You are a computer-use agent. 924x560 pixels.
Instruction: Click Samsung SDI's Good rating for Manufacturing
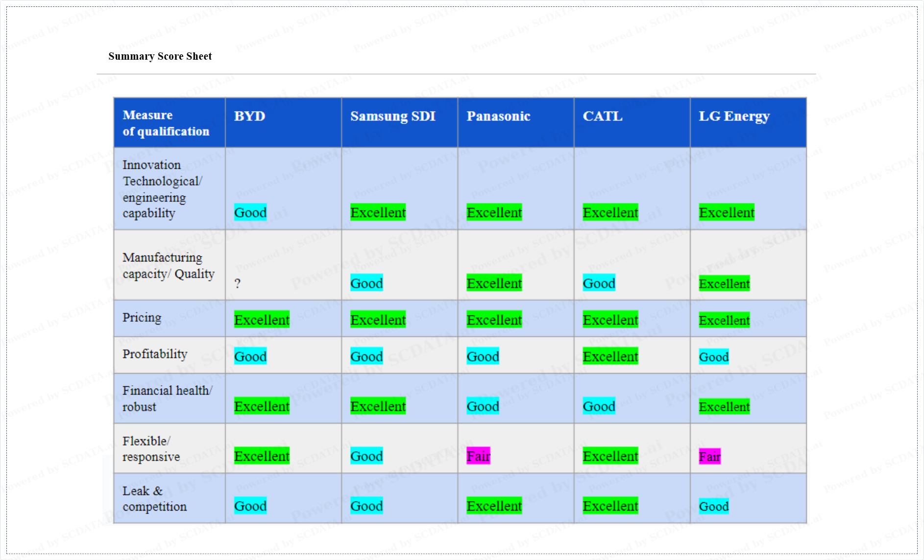(x=366, y=283)
